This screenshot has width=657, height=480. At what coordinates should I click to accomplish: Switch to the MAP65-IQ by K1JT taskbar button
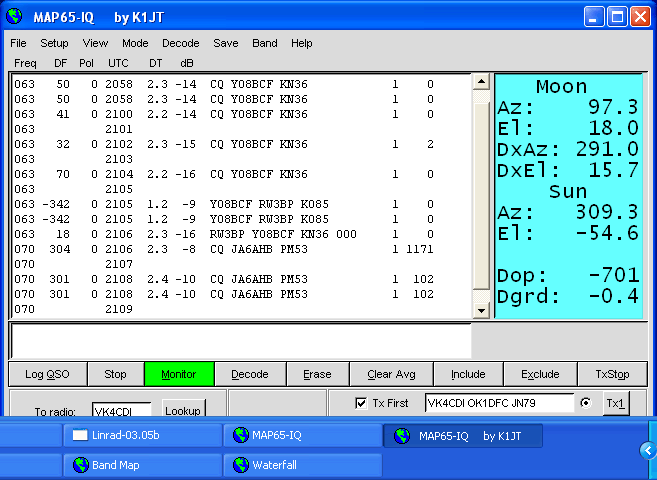(463, 436)
